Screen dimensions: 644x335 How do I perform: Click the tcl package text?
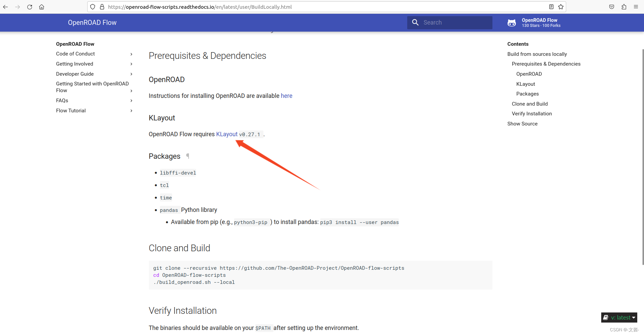click(x=164, y=185)
